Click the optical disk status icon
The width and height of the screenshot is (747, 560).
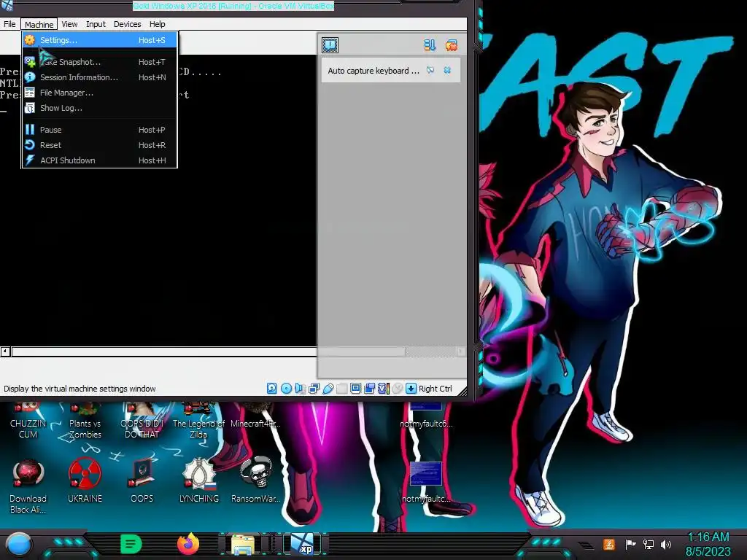[x=286, y=389]
